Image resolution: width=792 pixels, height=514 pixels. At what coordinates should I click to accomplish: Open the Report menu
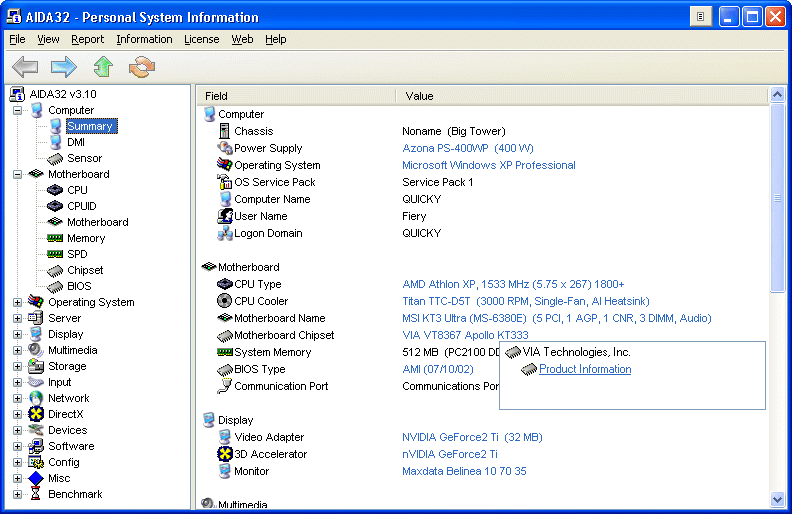[87, 39]
